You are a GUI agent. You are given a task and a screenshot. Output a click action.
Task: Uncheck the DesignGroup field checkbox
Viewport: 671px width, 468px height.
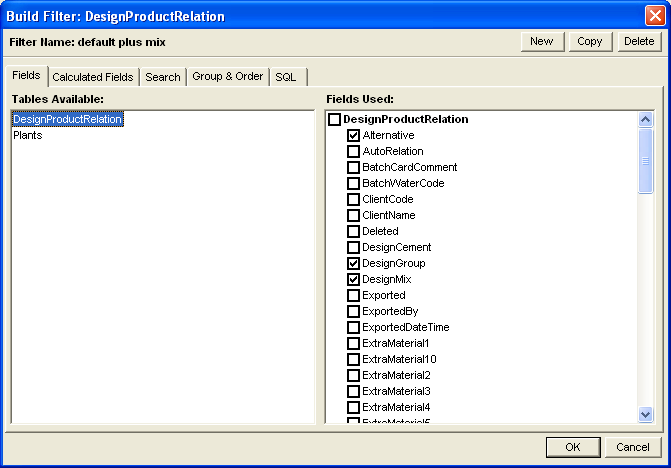pos(353,263)
